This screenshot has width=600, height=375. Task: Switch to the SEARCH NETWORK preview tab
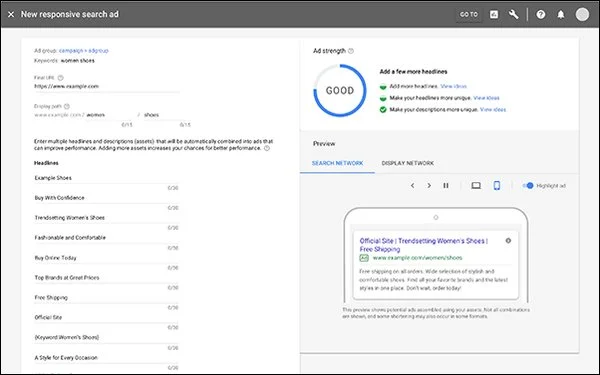pyautogui.click(x=337, y=163)
